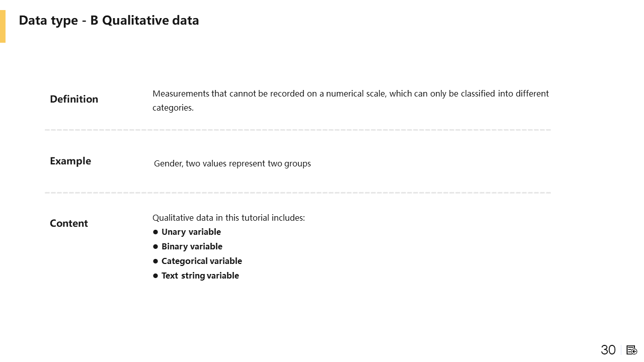
Task: Click the yellow accent bar beside title
Action: 3,26
